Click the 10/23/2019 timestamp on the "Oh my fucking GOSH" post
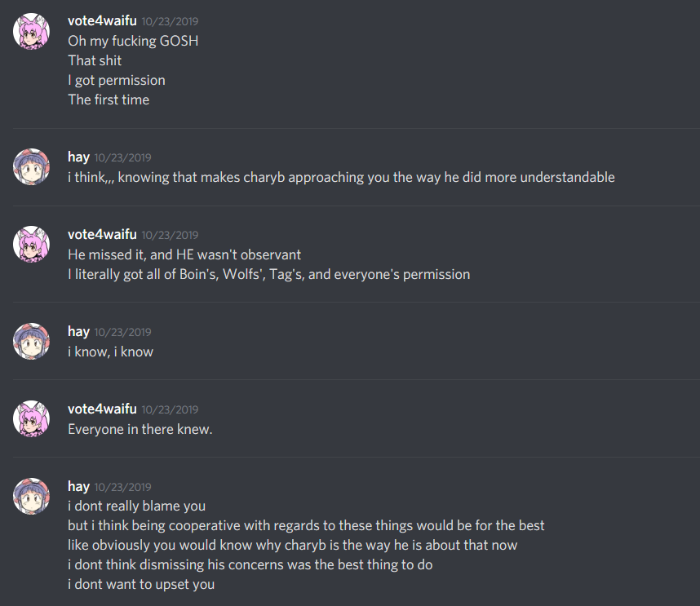The width and height of the screenshot is (700, 606). coord(170,22)
